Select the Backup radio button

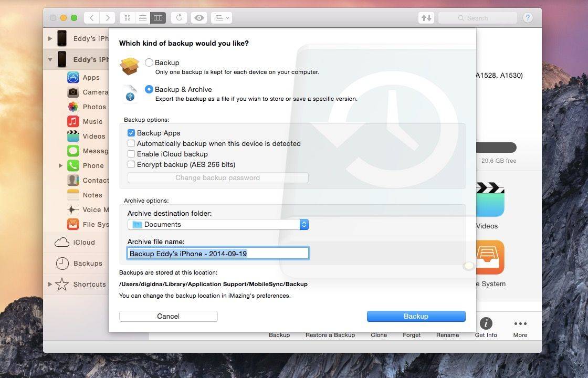(149, 62)
